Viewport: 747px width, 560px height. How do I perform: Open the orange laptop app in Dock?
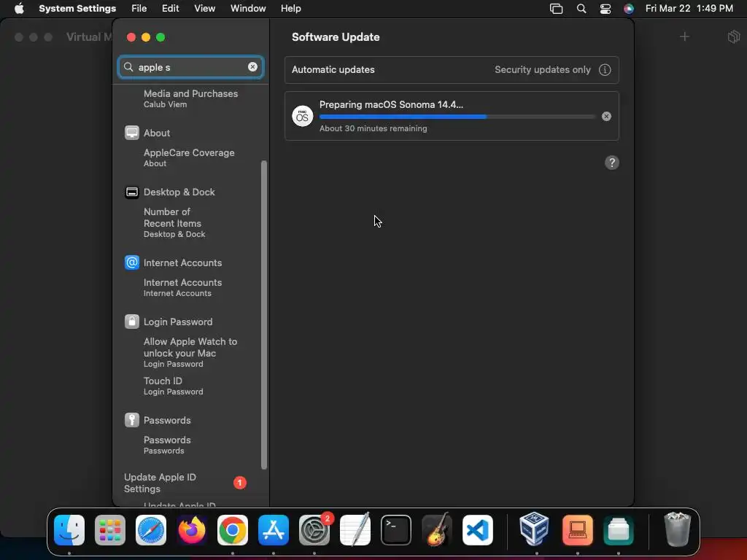click(578, 530)
